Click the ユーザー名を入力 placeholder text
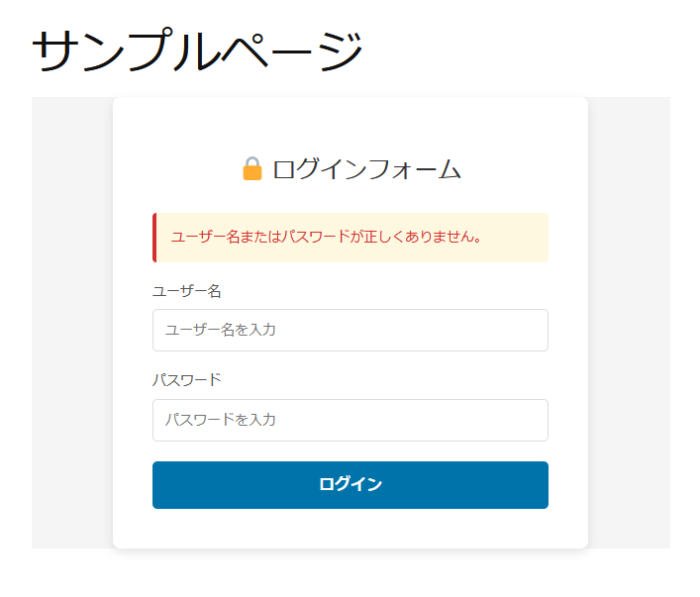 pos(220,330)
